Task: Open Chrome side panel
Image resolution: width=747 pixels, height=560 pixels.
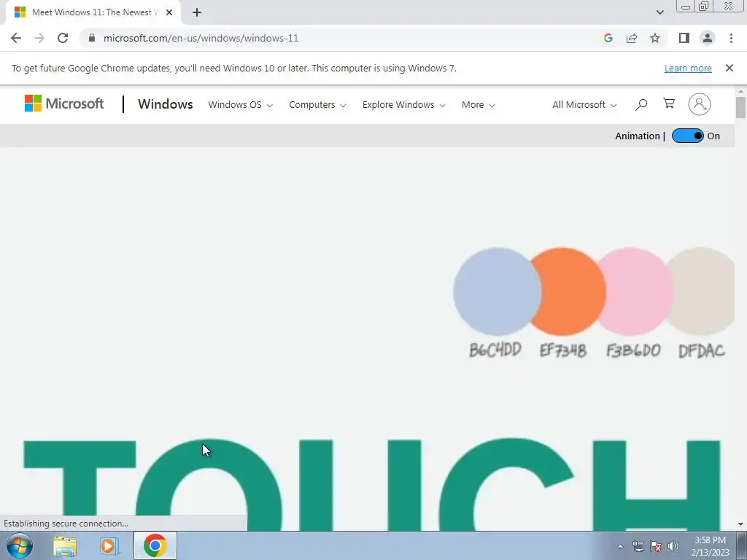Action: 684,38
